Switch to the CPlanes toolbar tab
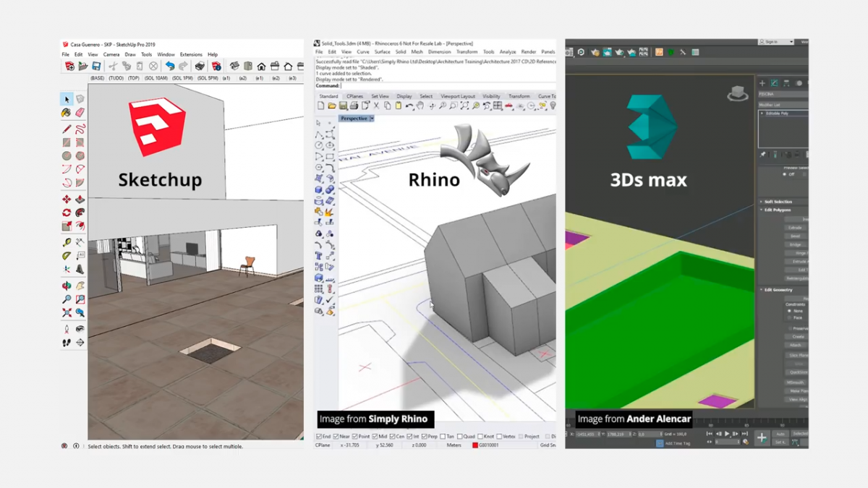Viewport: 868px width, 488px height. click(x=354, y=96)
